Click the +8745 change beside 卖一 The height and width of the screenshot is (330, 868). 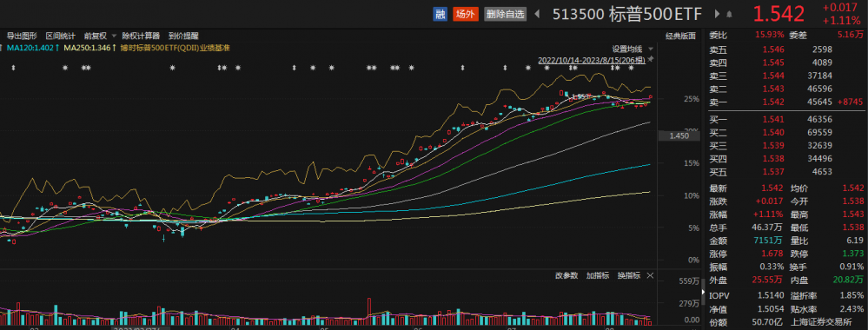[851, 102]
